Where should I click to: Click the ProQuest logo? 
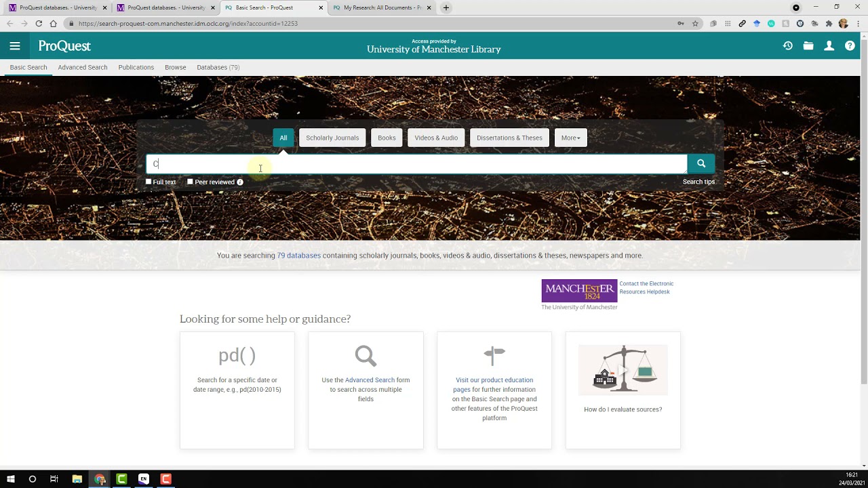[x=64, y=46]
